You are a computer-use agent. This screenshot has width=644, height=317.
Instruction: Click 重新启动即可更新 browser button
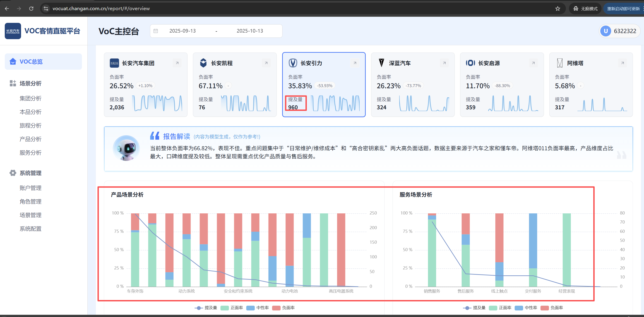coord(623,9)
